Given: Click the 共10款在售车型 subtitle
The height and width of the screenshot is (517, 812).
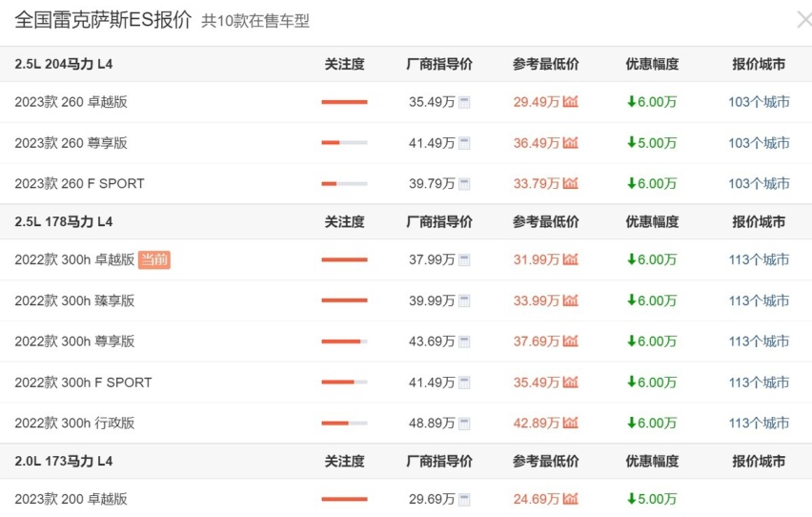Looking at the screenshot, I should pyautogui.click(x=255, y=21).
